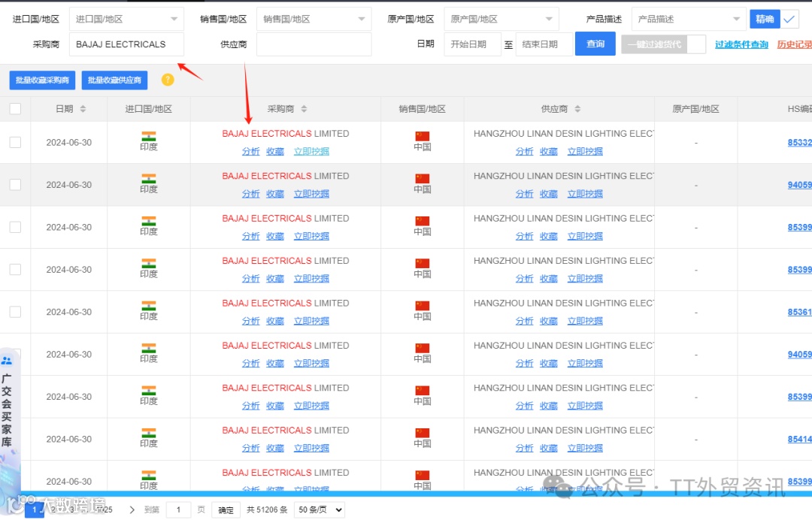Sort table by 采购商 column arrows

[x=304, y=109]
